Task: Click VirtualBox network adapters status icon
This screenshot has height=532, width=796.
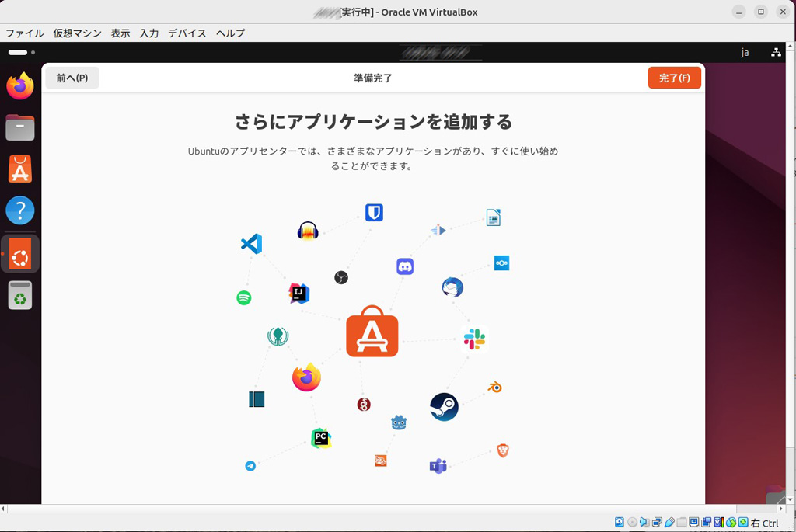Action: 657,523
